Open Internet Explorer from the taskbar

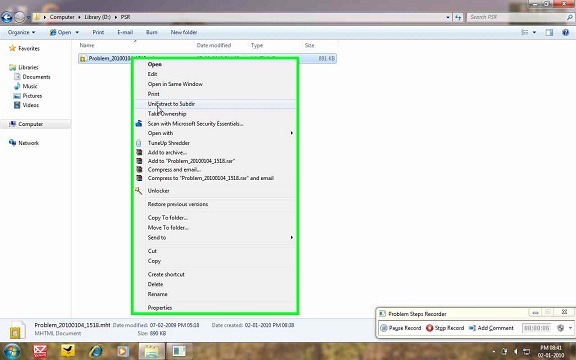click(x=96, y=351)
